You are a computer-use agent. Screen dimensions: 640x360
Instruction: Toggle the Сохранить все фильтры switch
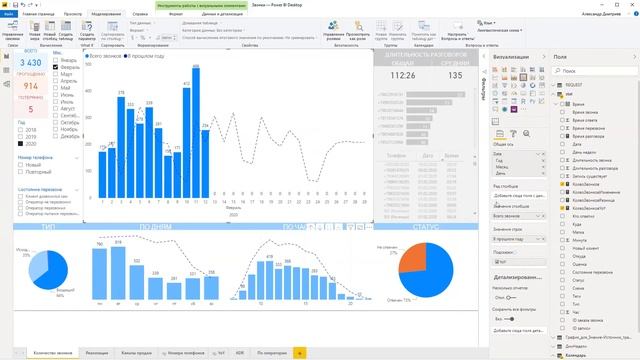[x=509, y=319]
